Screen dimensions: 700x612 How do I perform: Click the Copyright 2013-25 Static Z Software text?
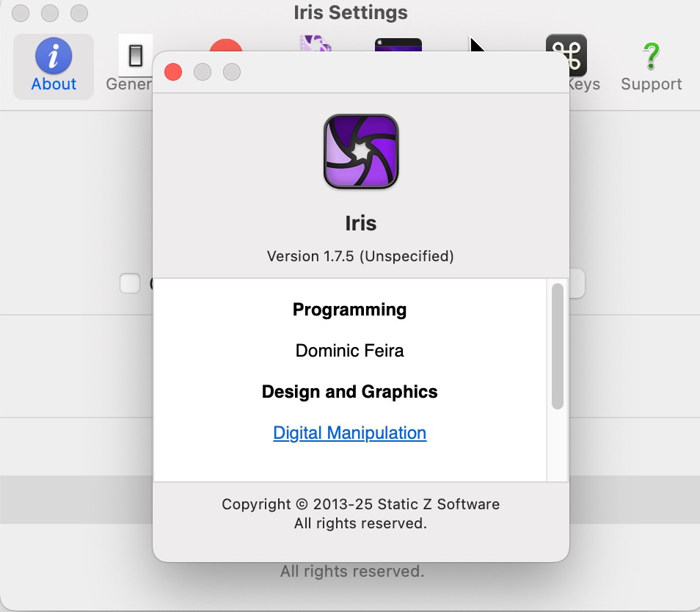(361, 504)
